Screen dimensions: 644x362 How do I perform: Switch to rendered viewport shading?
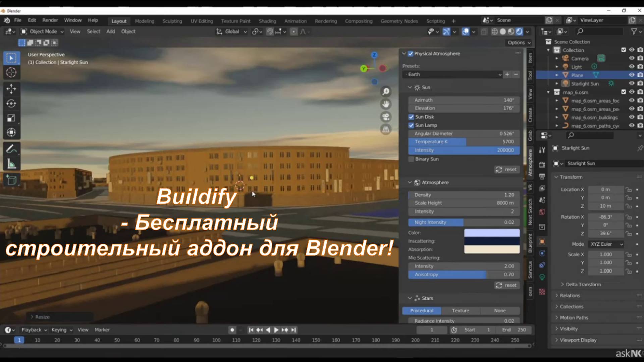click(x=519, y=32)
